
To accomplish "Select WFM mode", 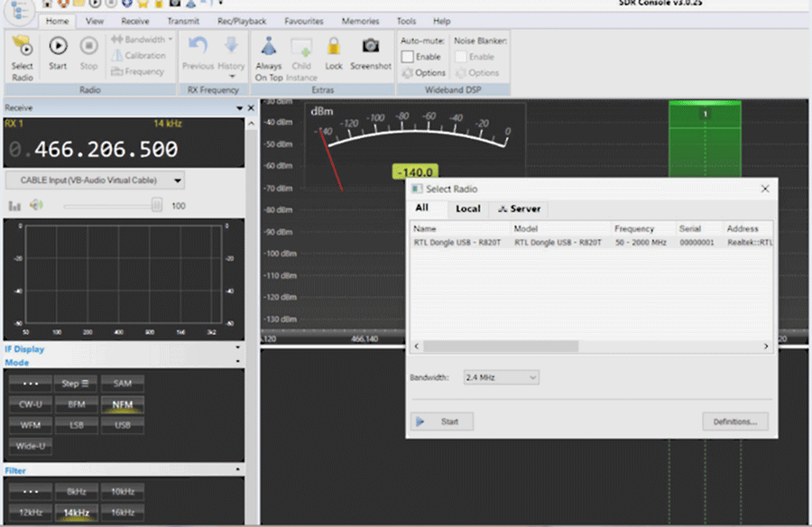I will [x=31, y=425].
